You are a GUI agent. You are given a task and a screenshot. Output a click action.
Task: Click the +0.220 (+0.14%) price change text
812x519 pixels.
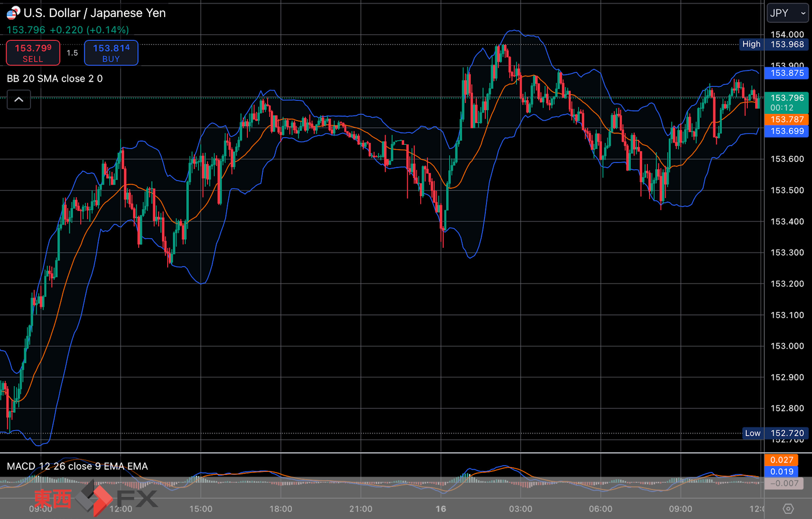[89, 30]
